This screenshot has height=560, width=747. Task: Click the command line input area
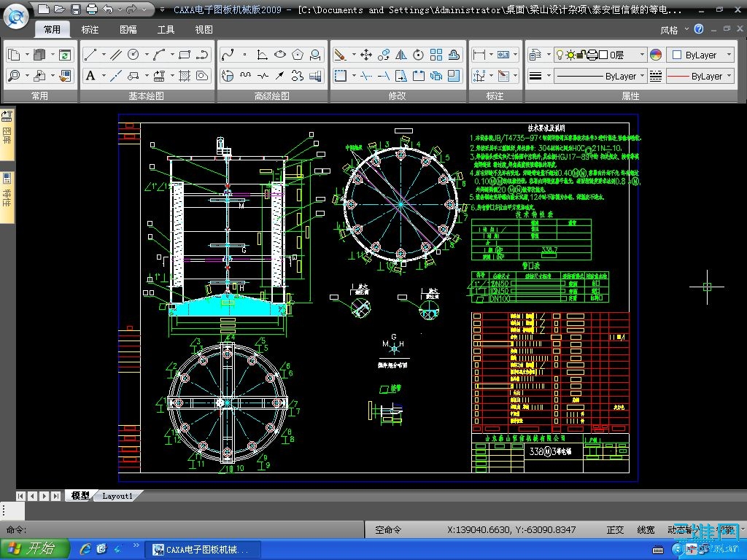coord(181,529)
